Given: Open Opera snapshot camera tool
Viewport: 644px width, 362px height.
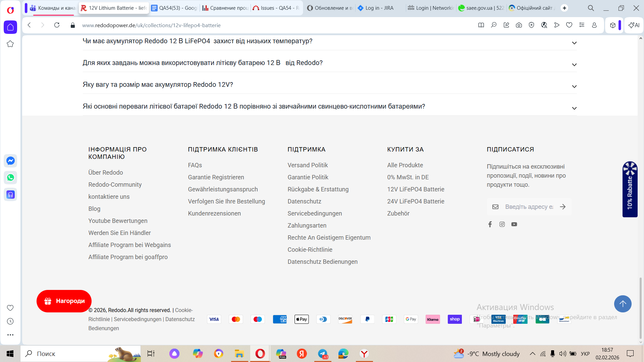Looking at the screenshot, I should tap(519, 25).
